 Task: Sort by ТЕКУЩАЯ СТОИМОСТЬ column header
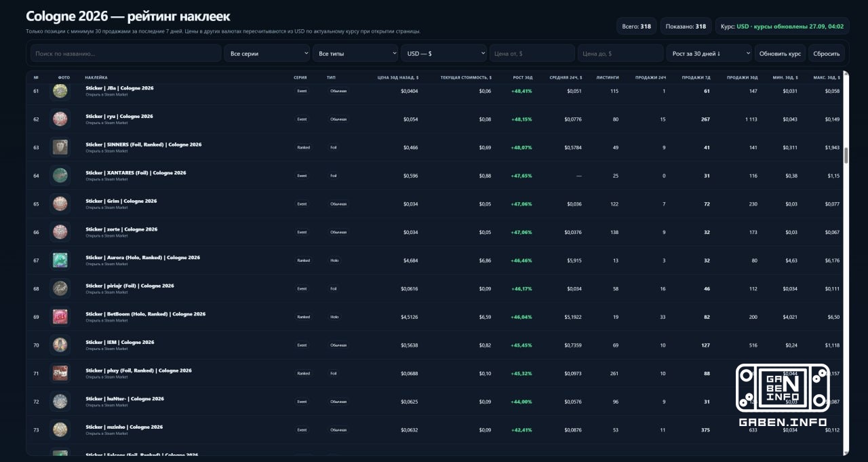click(x=466, y=77)
